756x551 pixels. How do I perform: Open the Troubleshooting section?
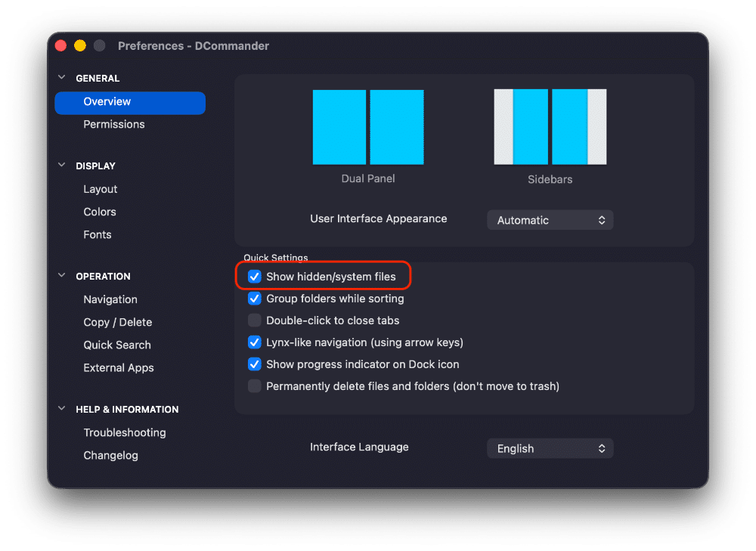(125, 432)
